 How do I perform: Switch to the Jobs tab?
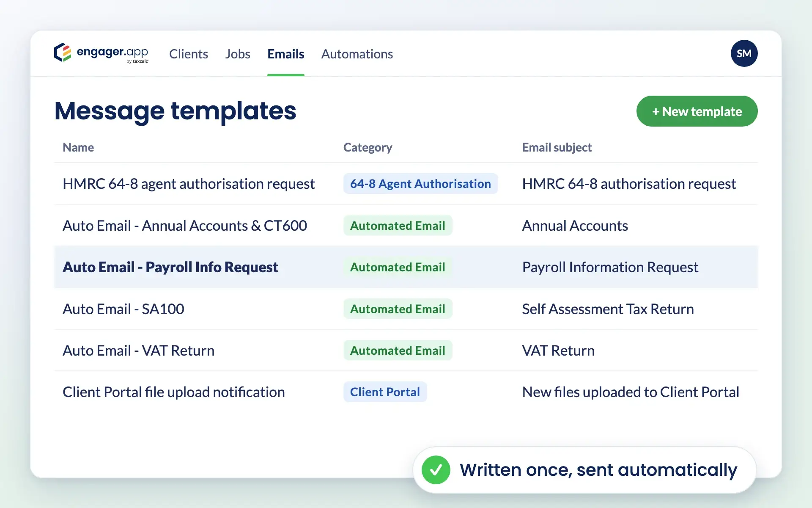238,54
